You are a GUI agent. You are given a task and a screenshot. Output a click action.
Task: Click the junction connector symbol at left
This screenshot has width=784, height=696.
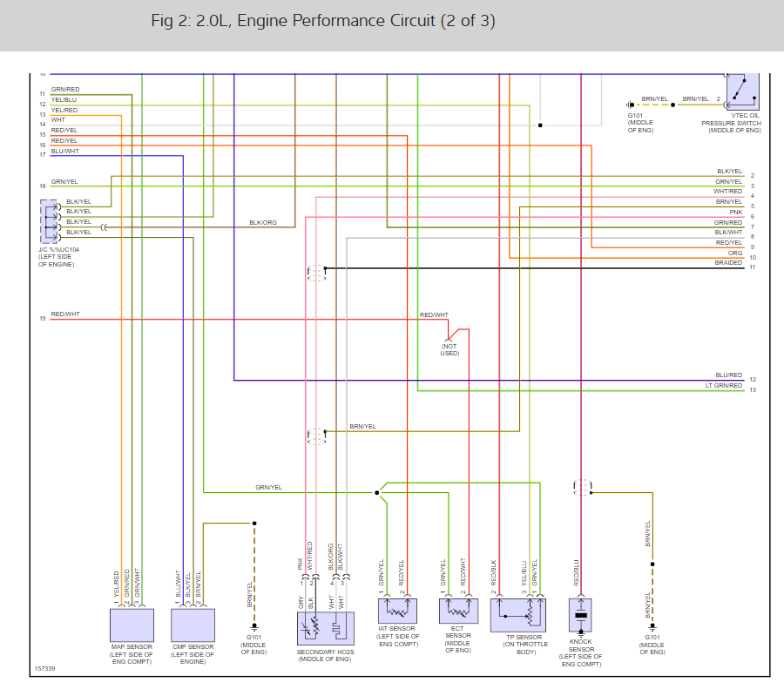click(x=49, y=221)
